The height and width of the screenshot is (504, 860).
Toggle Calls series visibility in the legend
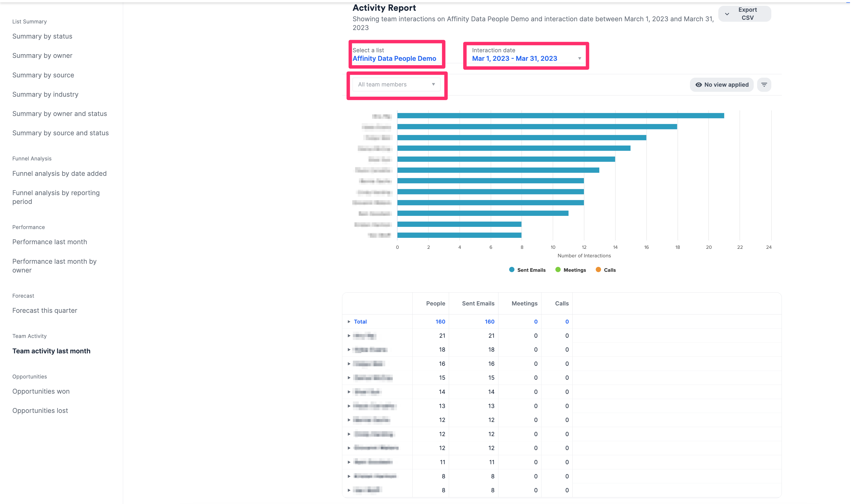pos(610,269)
